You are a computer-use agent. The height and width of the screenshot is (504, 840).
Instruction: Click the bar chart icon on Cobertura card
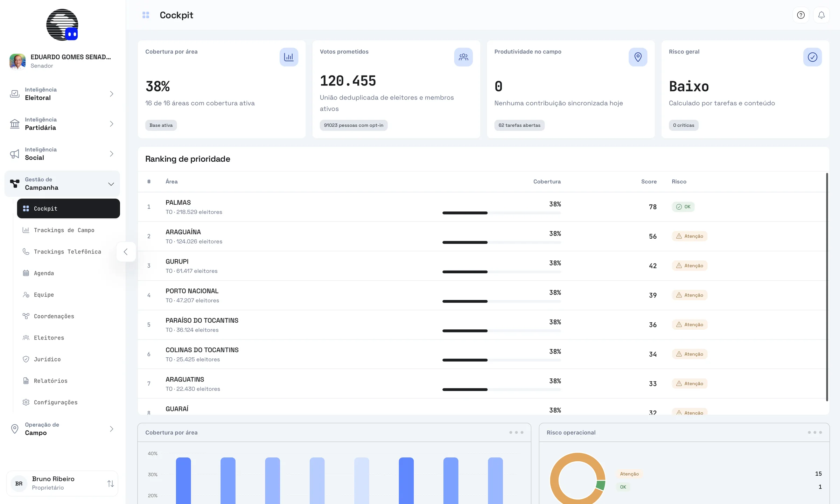[x=289, y=57]
